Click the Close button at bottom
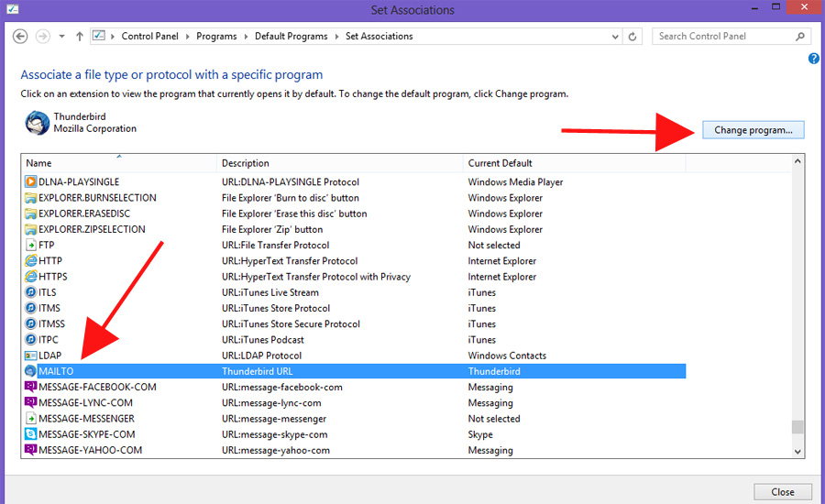The image size is (825, 504). coord(783,492)
